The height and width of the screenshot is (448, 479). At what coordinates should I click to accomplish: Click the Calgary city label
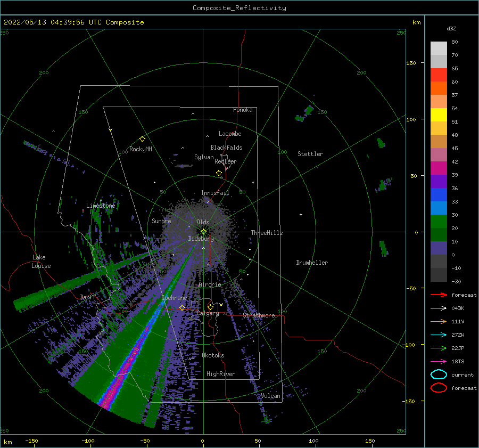click(x=208, y=313)
